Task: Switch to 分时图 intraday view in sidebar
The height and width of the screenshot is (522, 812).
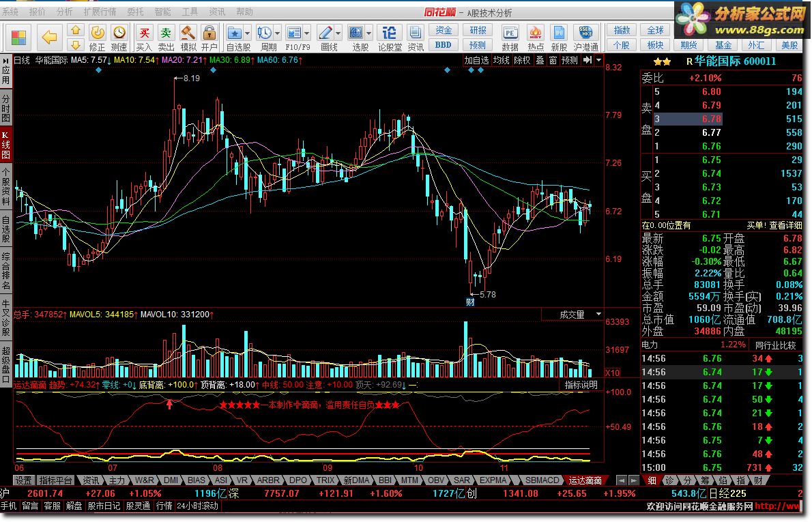Action: [x=5, y=108]
